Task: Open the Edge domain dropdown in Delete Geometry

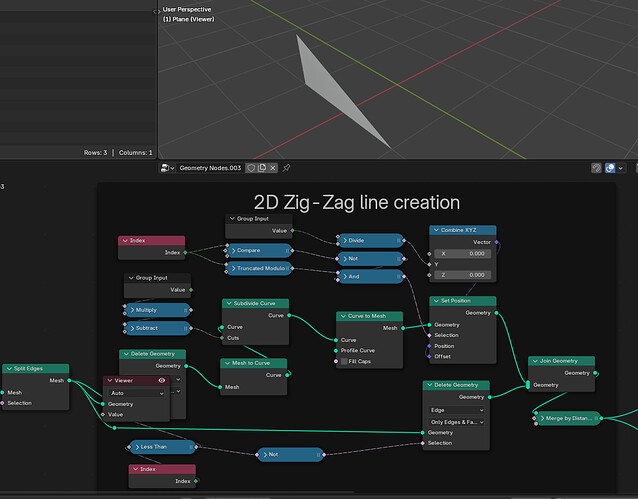Action: (456, 410)
